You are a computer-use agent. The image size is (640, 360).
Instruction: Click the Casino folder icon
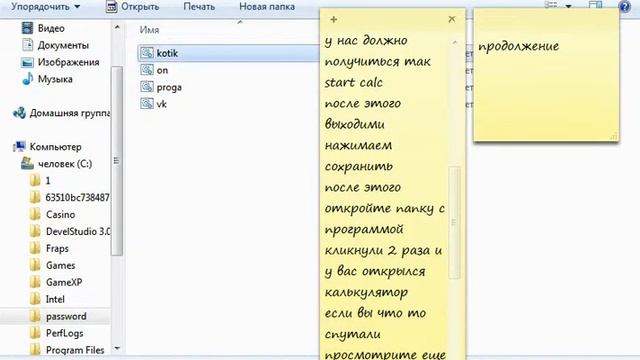(x=36, y=214)
